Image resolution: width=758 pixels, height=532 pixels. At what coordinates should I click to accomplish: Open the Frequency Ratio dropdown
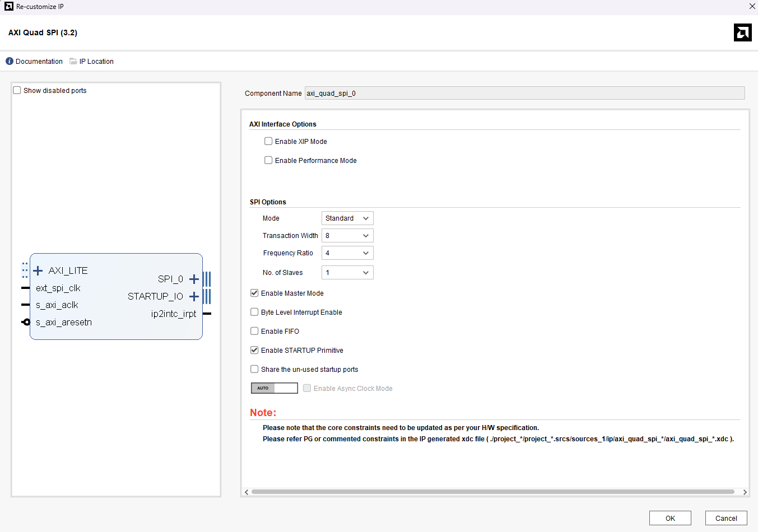pos(347,253)
